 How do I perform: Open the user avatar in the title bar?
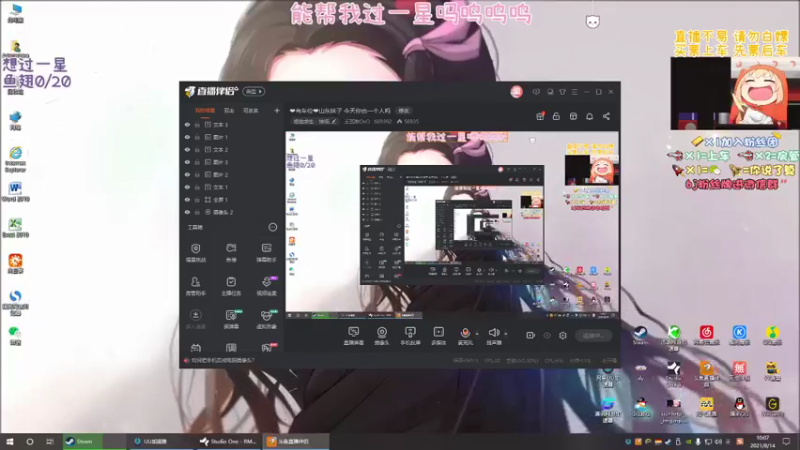[x=516, y=92]
